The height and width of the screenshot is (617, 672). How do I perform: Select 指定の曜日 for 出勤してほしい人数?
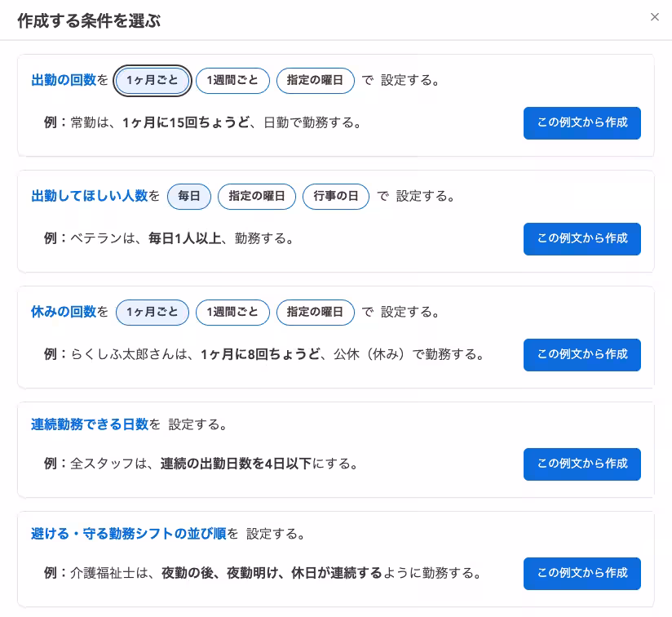[x=256, y=197]
